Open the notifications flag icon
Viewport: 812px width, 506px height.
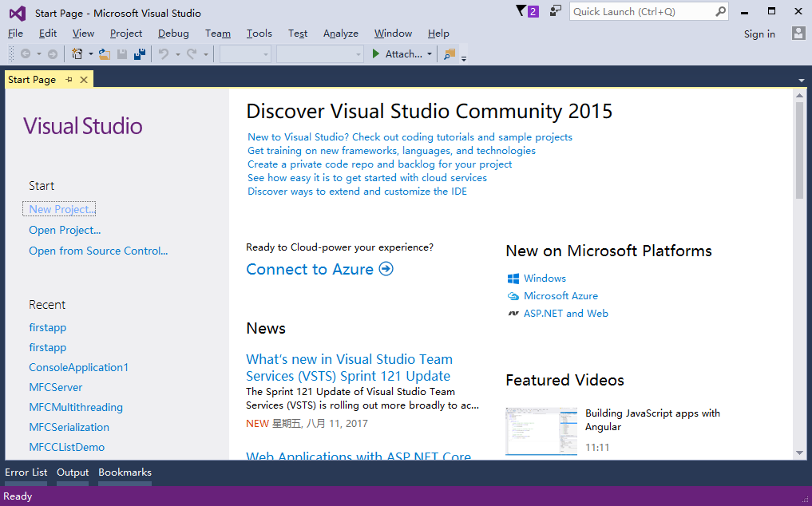coord(522,11)
